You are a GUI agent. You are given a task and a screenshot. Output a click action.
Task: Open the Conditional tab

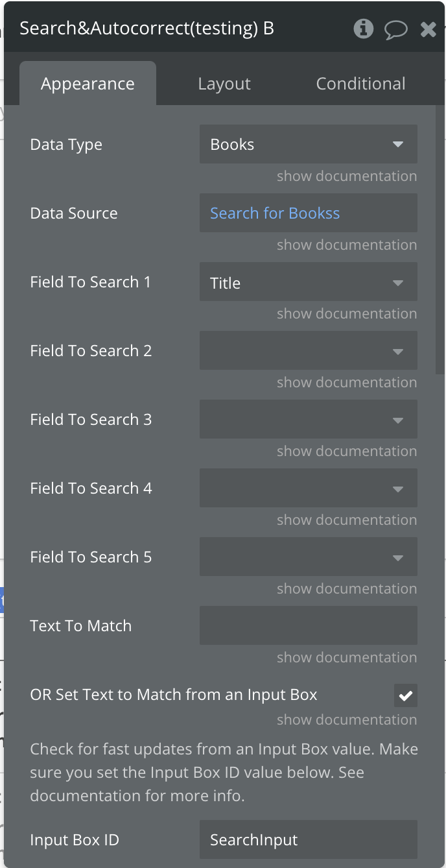(x=360, y=84)
